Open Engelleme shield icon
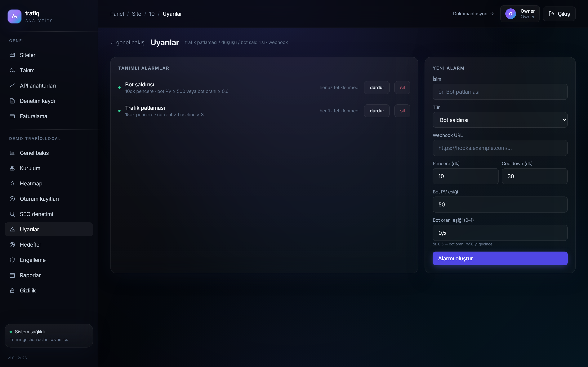 (12, 260)
